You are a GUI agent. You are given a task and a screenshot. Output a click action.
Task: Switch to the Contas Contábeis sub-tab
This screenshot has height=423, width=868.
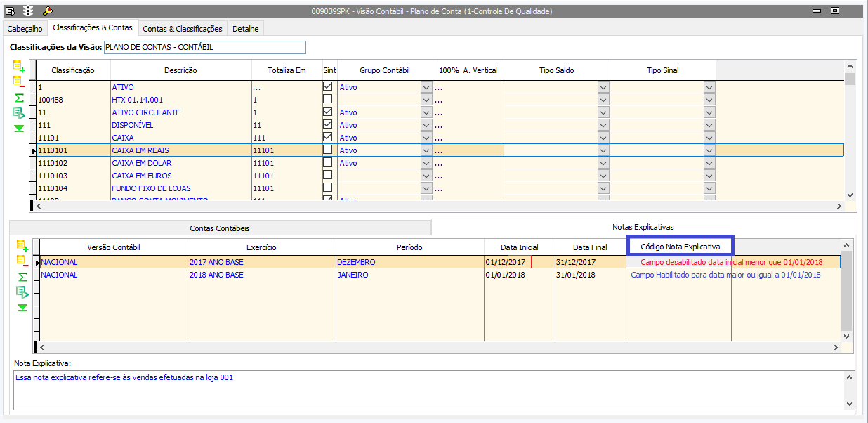tap(220, 228)
